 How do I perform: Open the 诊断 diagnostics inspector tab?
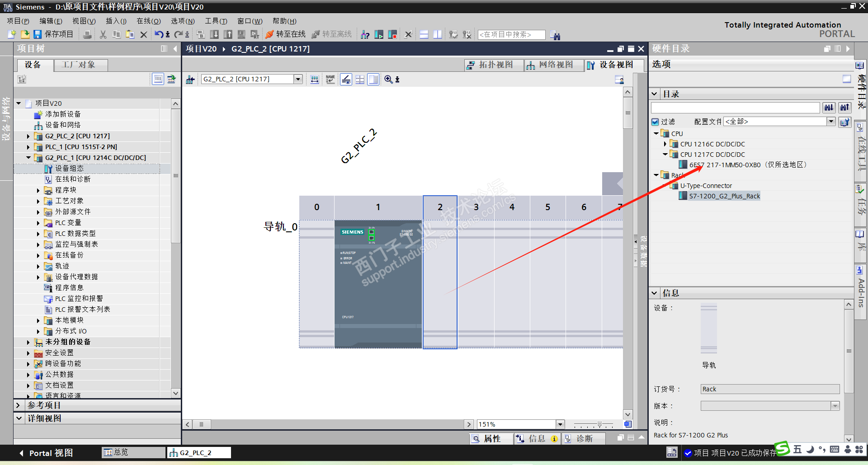coord(585,439)
